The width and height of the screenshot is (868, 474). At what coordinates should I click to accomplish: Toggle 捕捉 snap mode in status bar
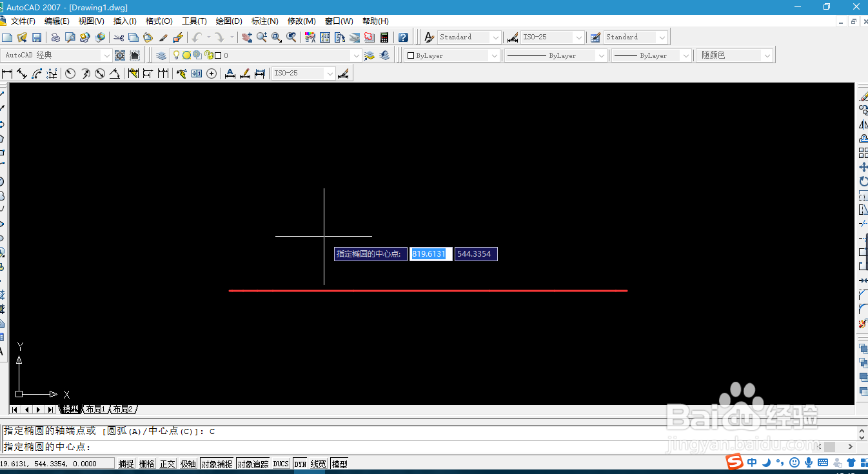click(126, 464)
